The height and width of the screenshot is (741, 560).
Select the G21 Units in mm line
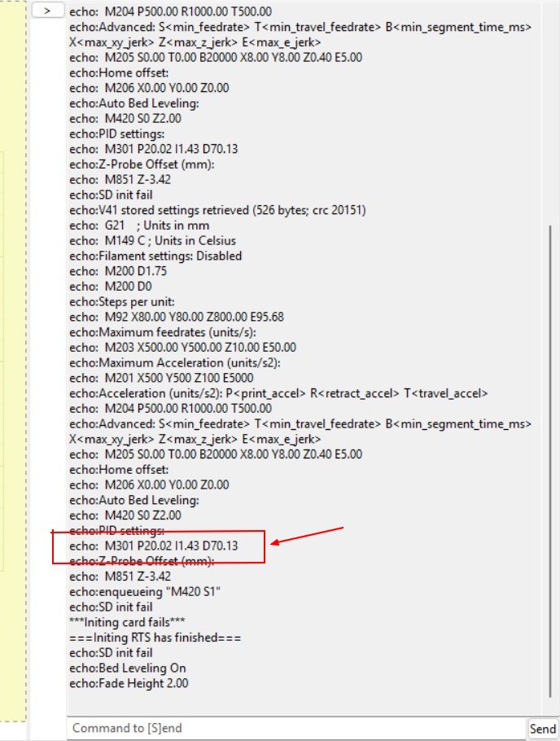[x=139, y=226]
